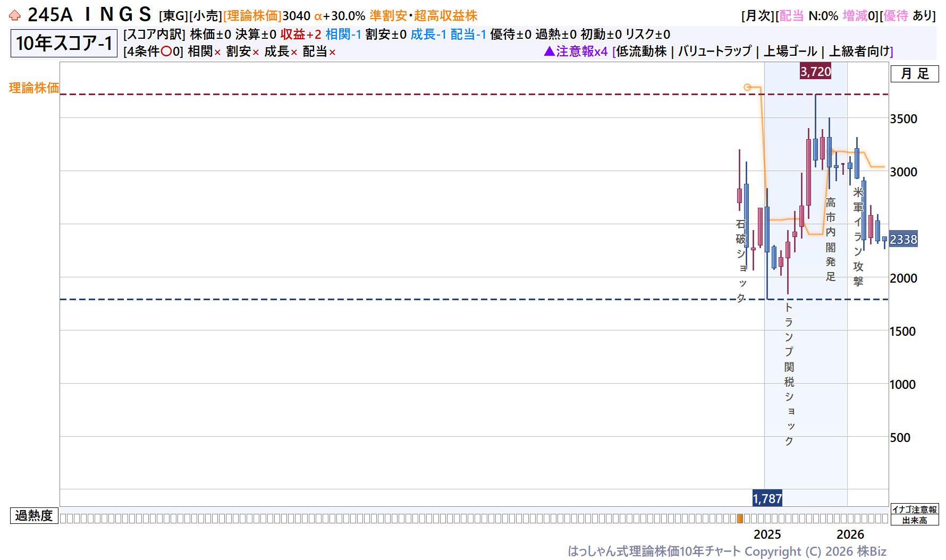Click the 3,720 high price marker

click(x=816, y=71)
